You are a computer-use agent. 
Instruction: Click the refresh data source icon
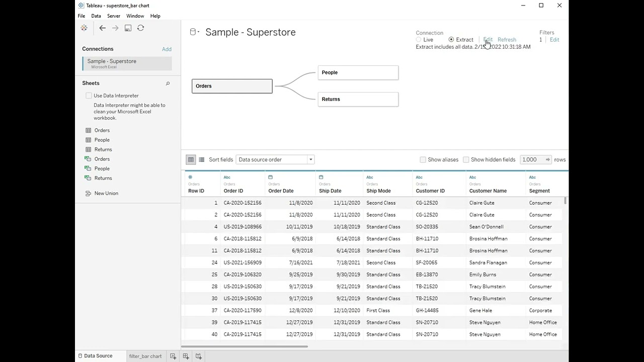point(140,28)
